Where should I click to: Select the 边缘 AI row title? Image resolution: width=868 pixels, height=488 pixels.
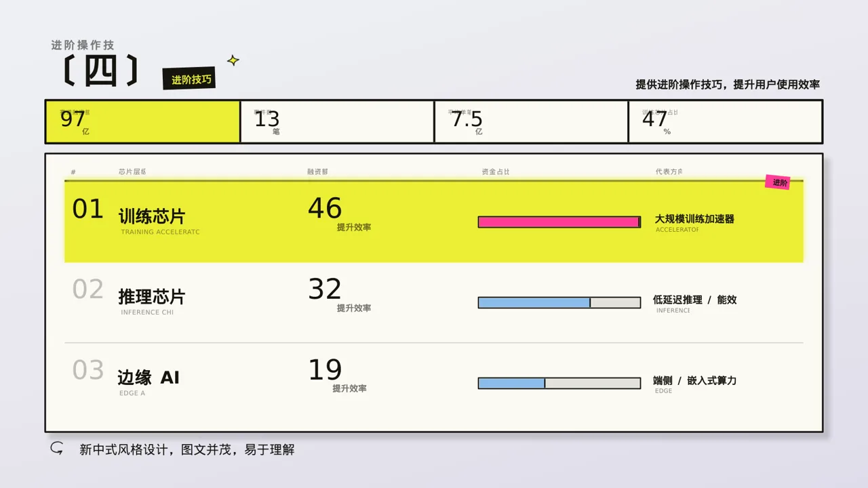click(149, 378)
